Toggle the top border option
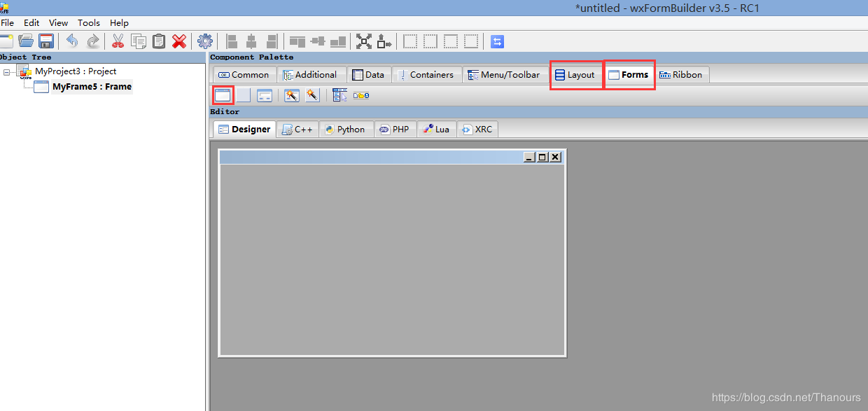Screen dimensions: 868x411 click(x=451, y=41)
